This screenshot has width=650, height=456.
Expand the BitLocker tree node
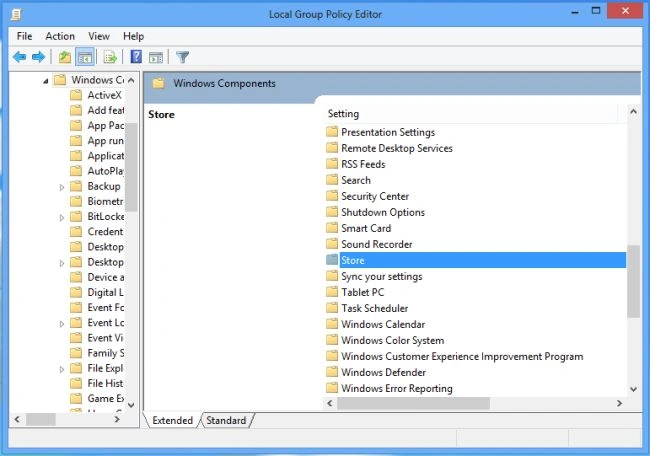pyautogui.click(x=62, y=218)
